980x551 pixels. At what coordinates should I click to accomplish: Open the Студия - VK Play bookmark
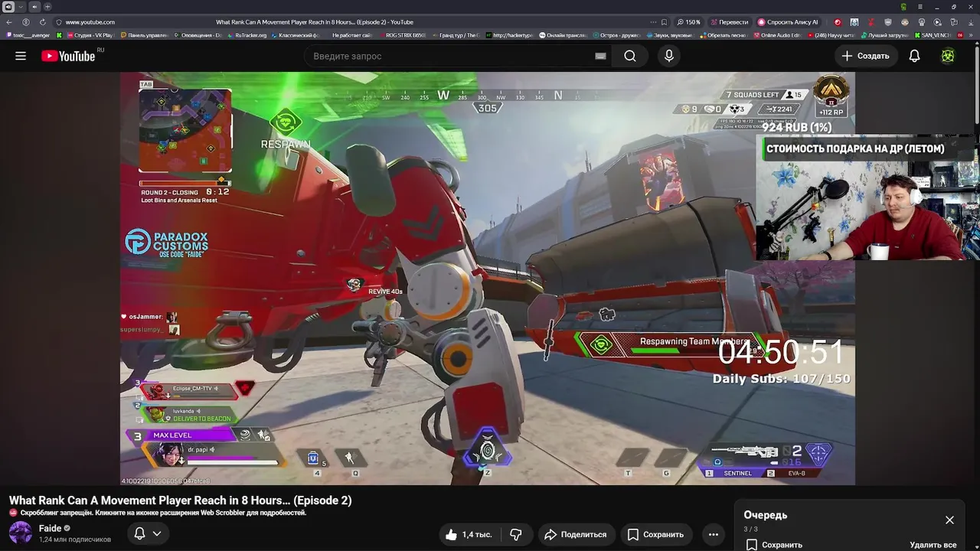click(90, 35)
